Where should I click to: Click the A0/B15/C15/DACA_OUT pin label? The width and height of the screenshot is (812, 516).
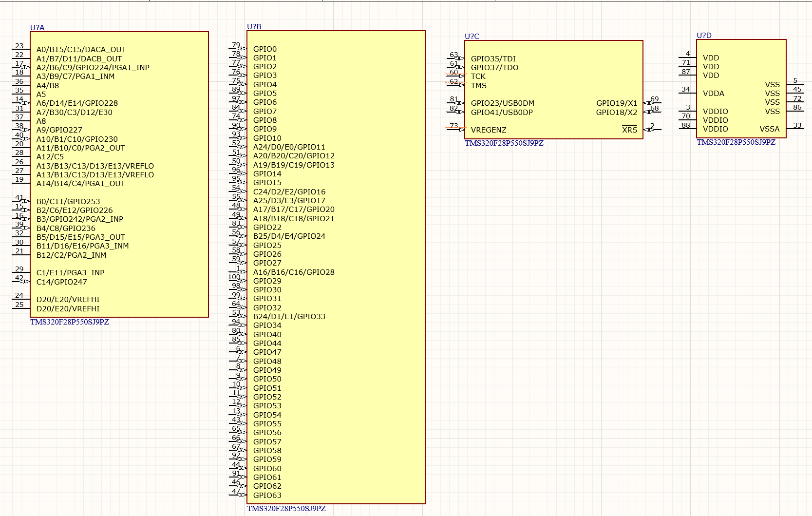pyautogui.click(x=81, y=50)
